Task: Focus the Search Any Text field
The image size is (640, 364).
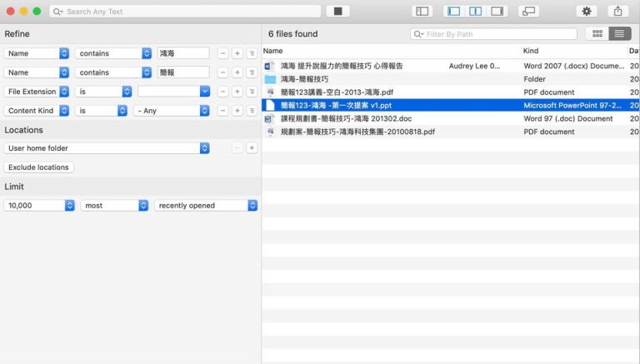Action: click(185, 12)
